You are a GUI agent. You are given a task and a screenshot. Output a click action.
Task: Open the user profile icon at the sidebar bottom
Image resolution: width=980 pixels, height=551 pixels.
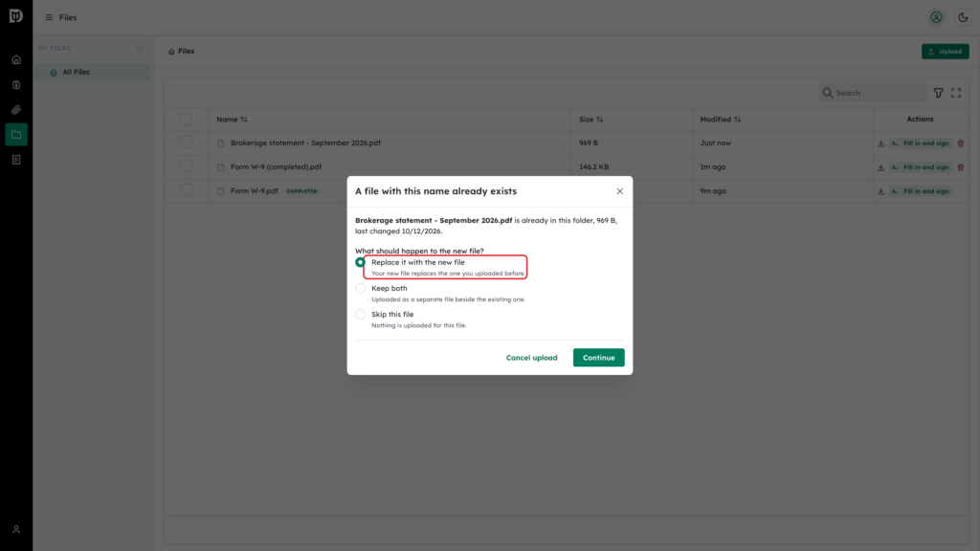16,530
